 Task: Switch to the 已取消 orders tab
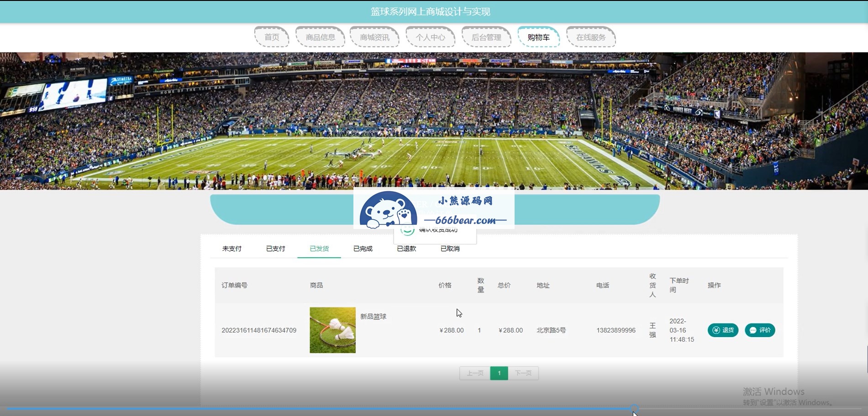point(450,249)
